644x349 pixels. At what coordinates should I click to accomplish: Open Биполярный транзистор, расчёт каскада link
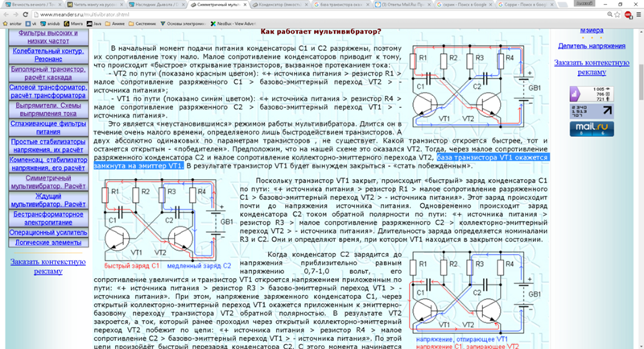[48, 73]
